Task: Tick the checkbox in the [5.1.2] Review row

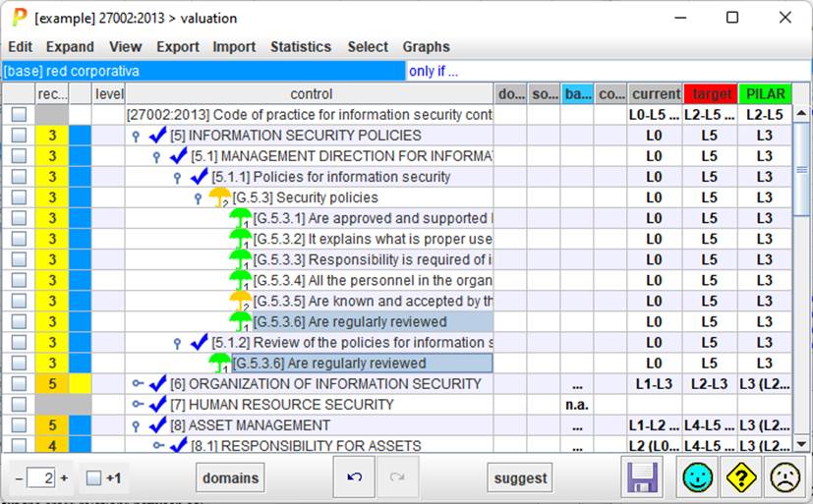Action: coord(20,343)
